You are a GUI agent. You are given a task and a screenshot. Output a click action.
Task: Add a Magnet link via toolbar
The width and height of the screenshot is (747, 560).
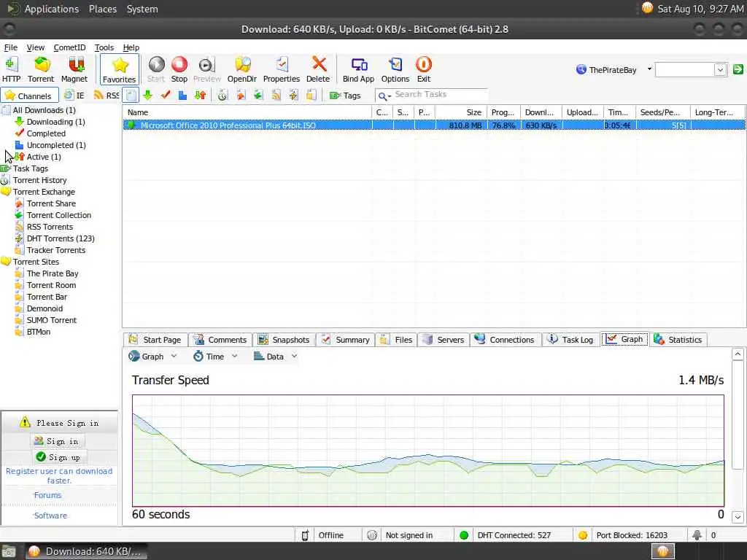(x=74, y=69)
